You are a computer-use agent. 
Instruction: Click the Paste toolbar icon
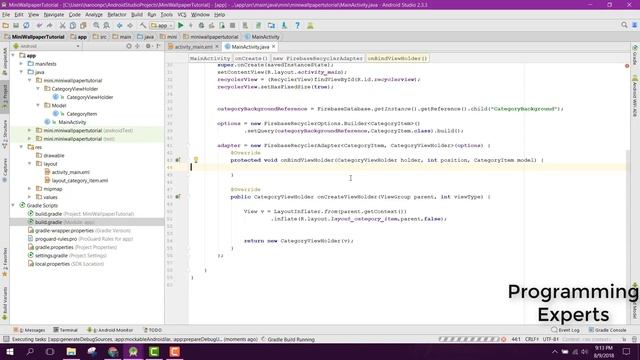tap(83, 25)
